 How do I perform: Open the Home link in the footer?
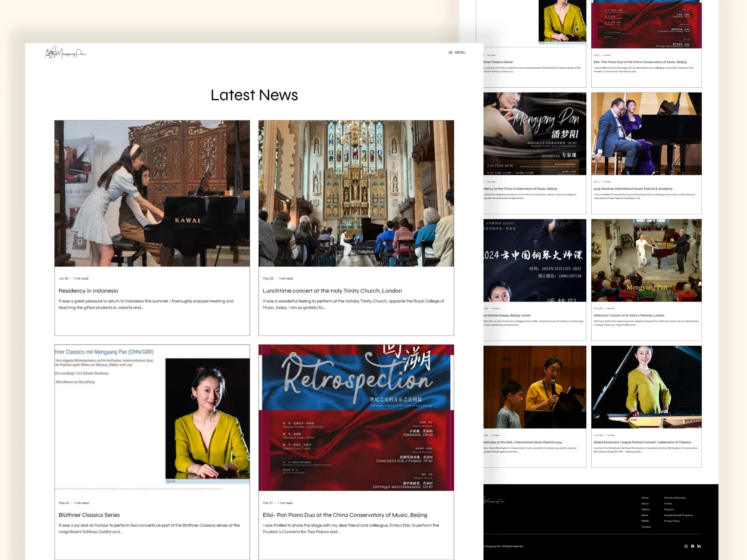[x=645, y=498]
